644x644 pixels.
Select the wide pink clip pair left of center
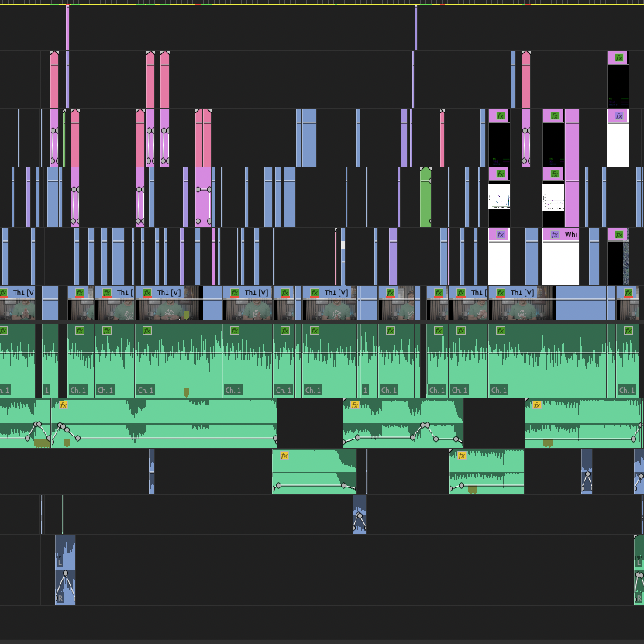click(x=203, y=138)
